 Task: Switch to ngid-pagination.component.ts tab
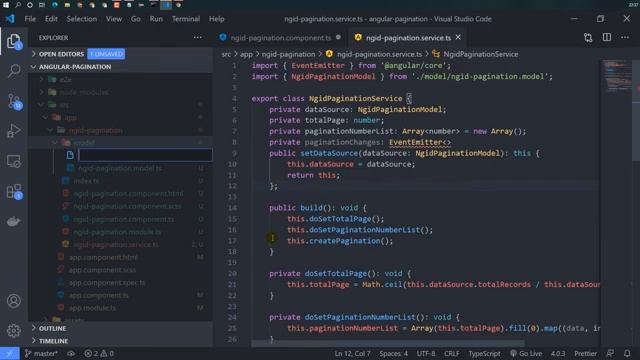[x=280, y=38]
